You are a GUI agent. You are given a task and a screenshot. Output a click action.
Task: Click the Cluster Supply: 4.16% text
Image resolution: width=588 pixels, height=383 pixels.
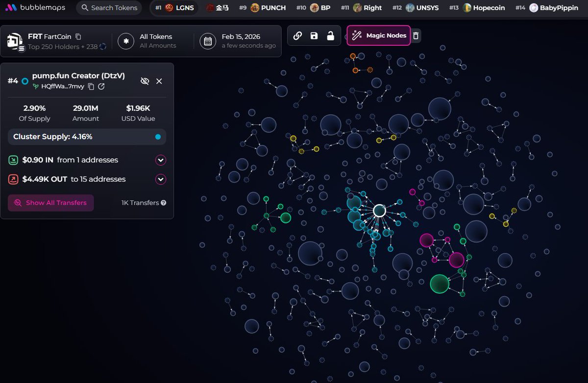[53, 137]
